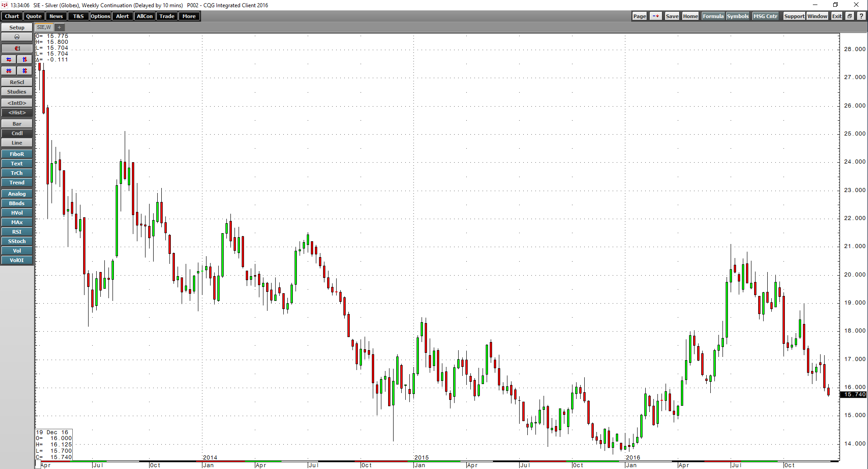Toggle the Vol volume study

click(17, 251)
